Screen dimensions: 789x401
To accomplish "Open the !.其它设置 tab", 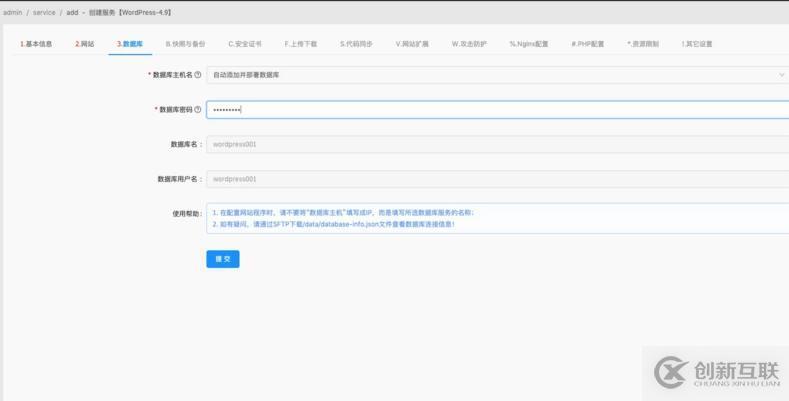I will 697,44.
